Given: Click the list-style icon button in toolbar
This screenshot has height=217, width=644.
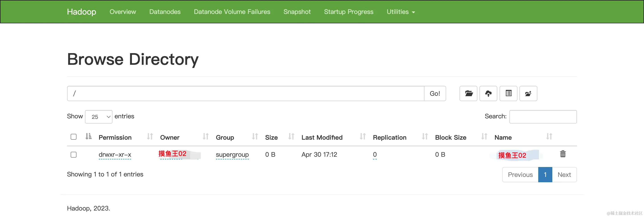Looking at the screenshot, I should [x=508, y=93].
